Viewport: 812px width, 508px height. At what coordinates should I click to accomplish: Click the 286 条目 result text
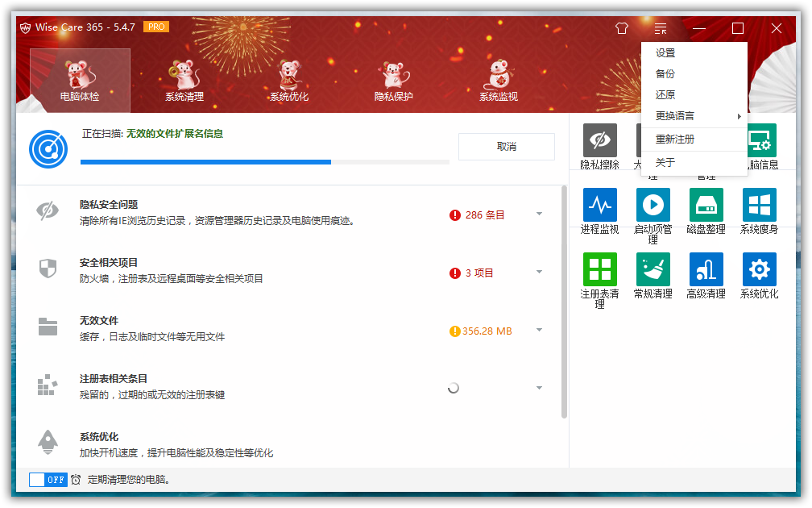point(485,215)
